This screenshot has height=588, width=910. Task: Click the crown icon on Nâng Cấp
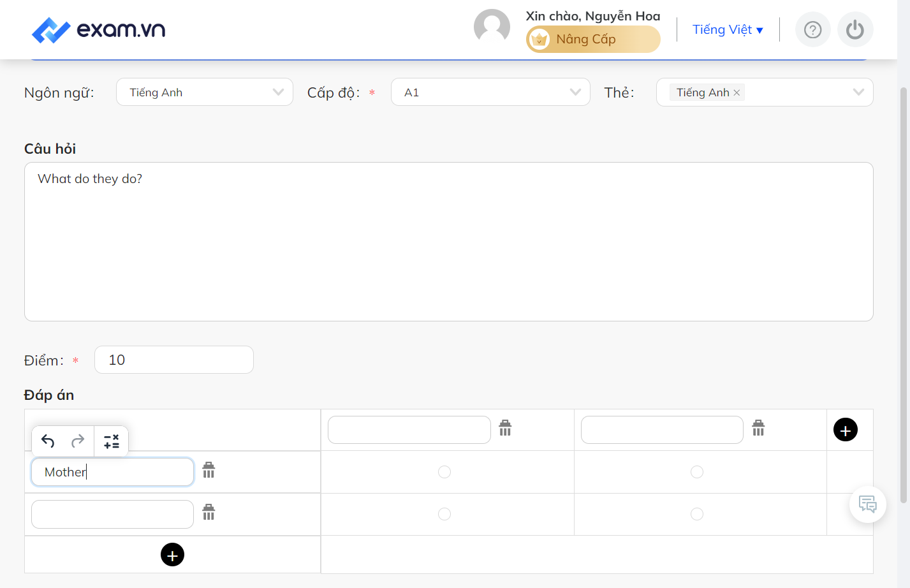point(539,40)
